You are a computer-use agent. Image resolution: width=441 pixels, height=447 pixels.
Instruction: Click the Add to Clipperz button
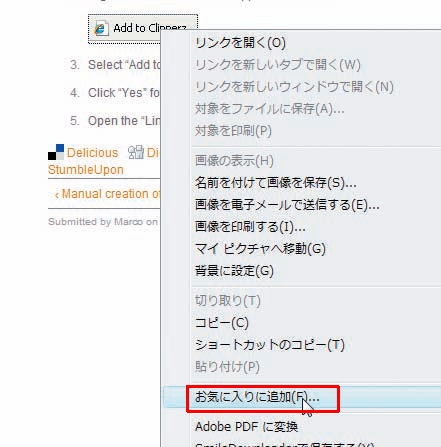pos(143,29)
